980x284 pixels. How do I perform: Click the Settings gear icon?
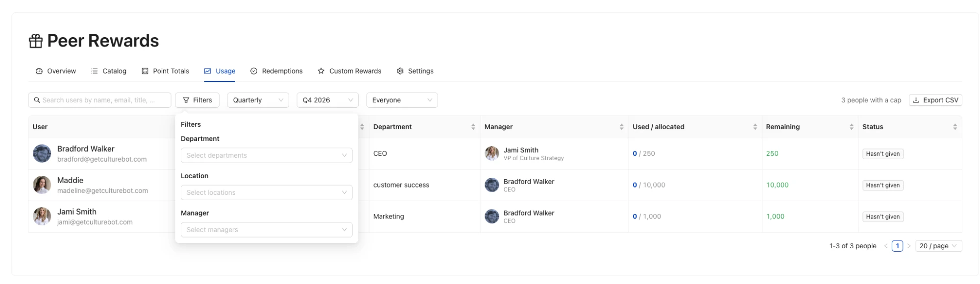[400, 71]
